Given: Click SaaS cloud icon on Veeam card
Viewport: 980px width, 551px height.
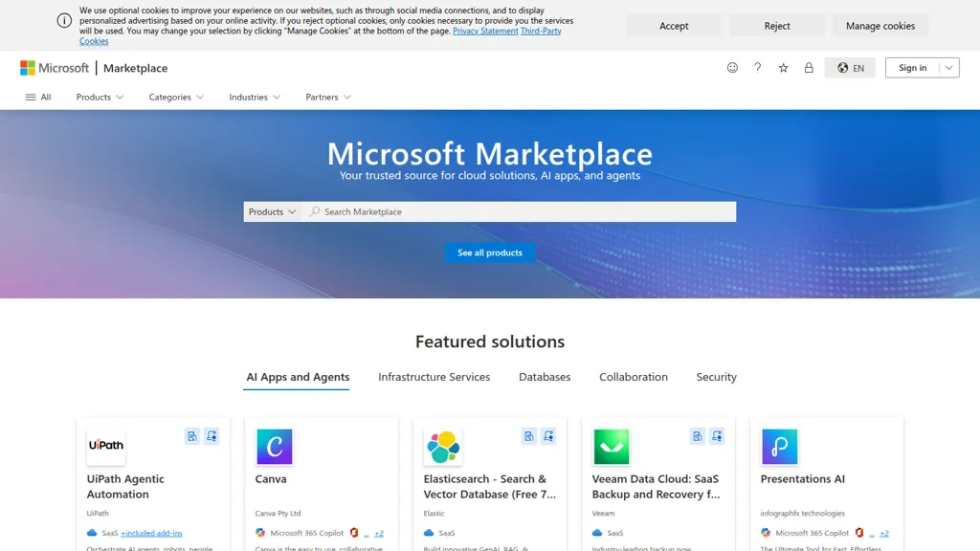Looking at the screenshot, I should point(597,533).
